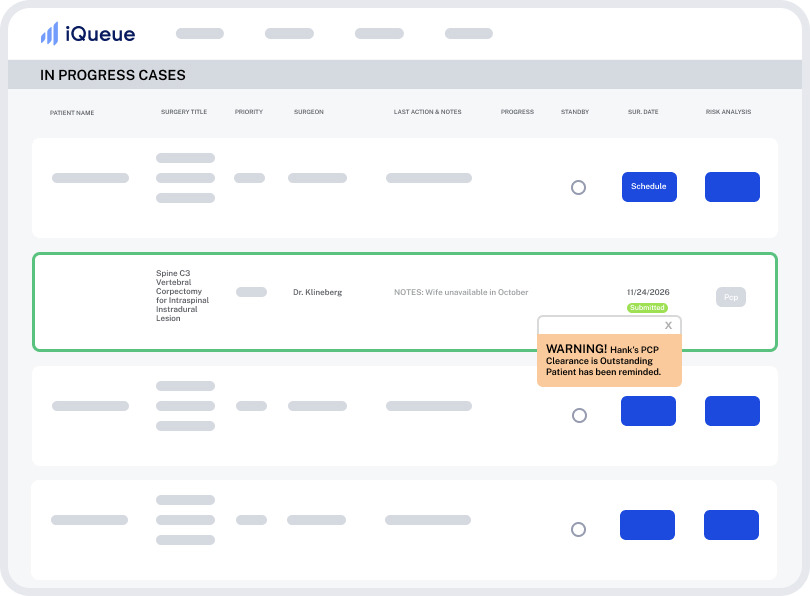Toggle standby radio in the Schedule row
This screenshot has width=810, height=596.
click(578, 187)
